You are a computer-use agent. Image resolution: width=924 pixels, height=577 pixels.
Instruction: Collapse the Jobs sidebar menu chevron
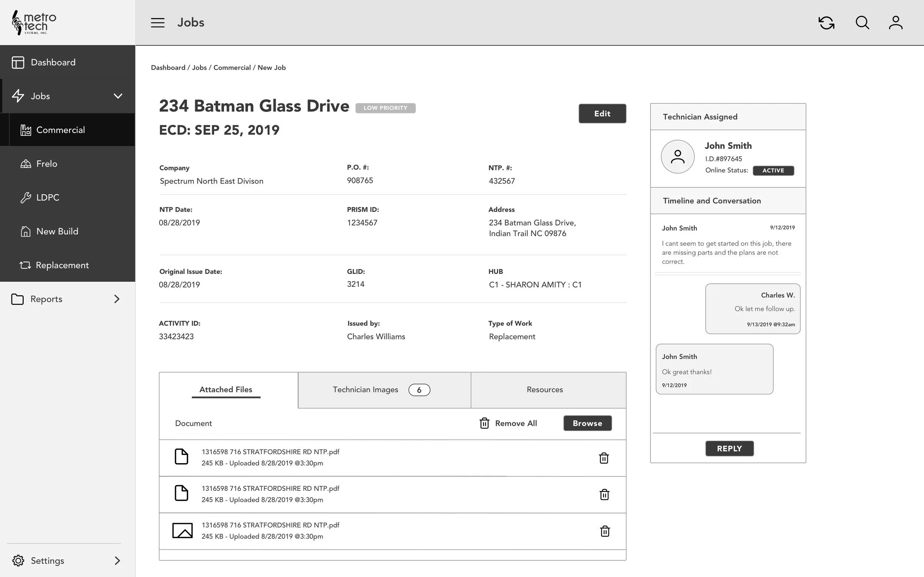click(x=118, y=96)
